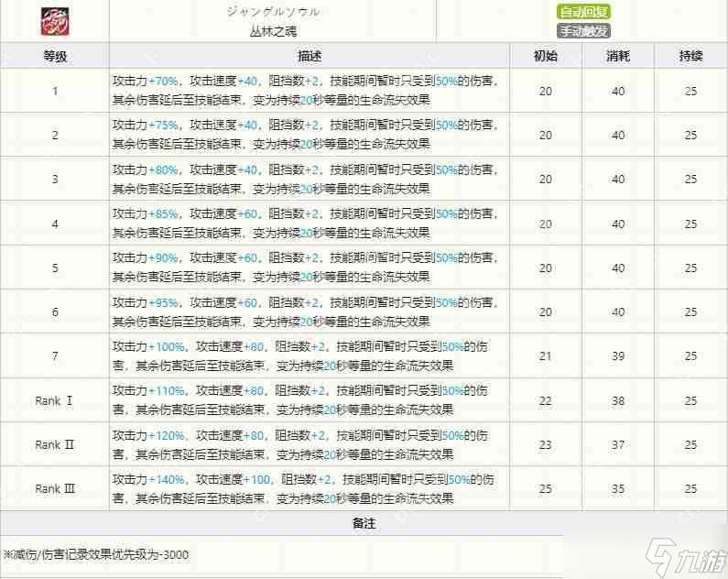Click initial value 20 in level 1 row
The image size is (728, 579).
point(546,91)
